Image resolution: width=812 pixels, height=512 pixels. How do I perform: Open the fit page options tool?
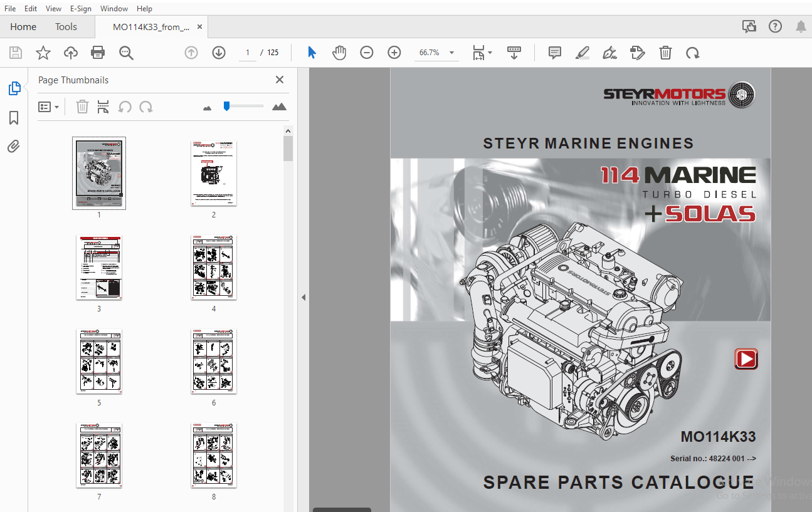click(482, 53)
